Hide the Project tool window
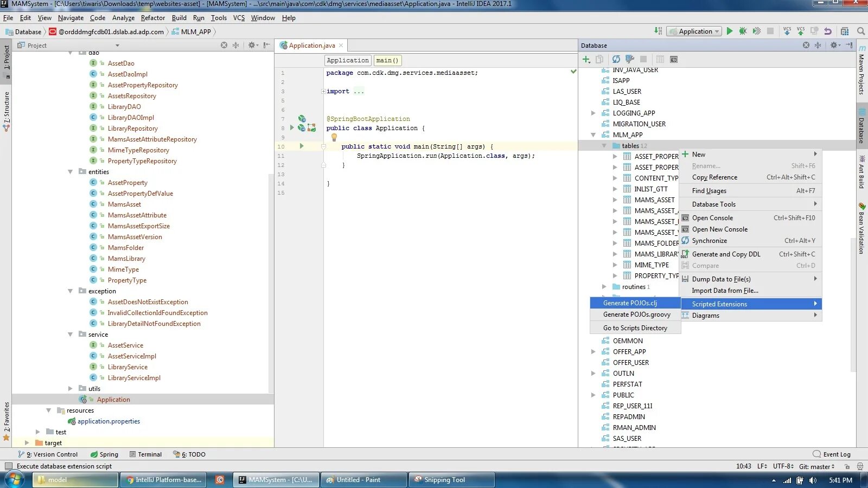The image size is (868, 488). point(266,46)
